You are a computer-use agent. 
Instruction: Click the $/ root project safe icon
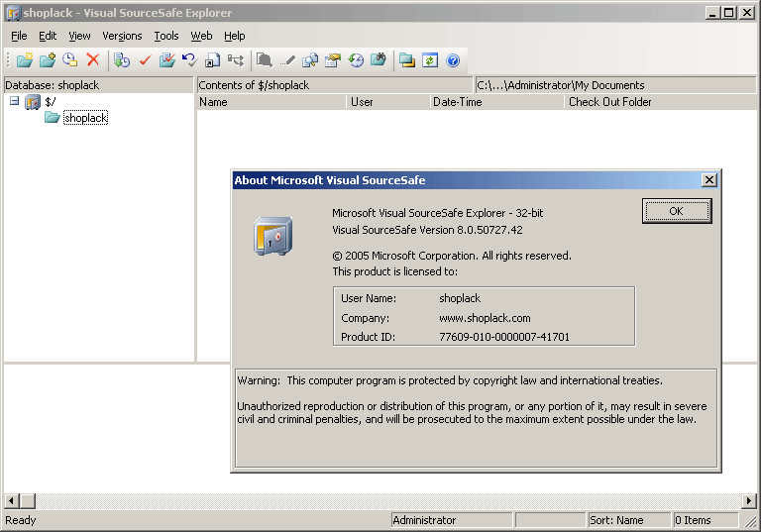(33, 102)
